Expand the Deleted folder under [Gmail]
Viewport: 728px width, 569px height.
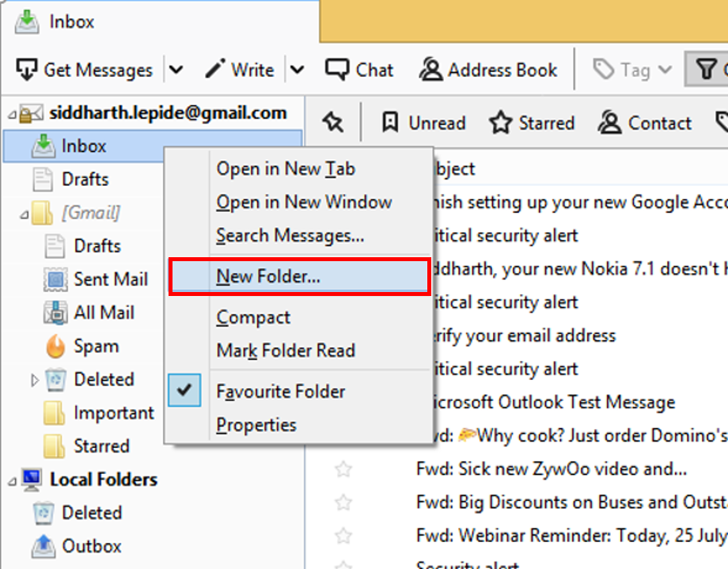click(x=34, y=380)
